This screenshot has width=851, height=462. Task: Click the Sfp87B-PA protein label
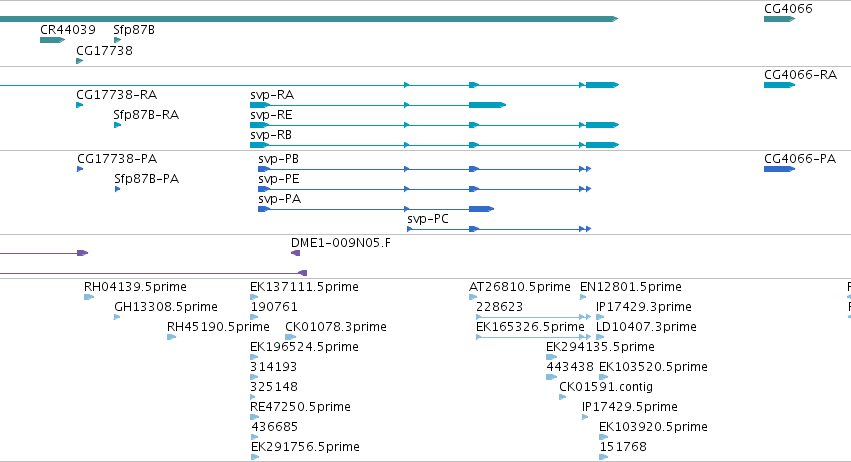[147, 179]
